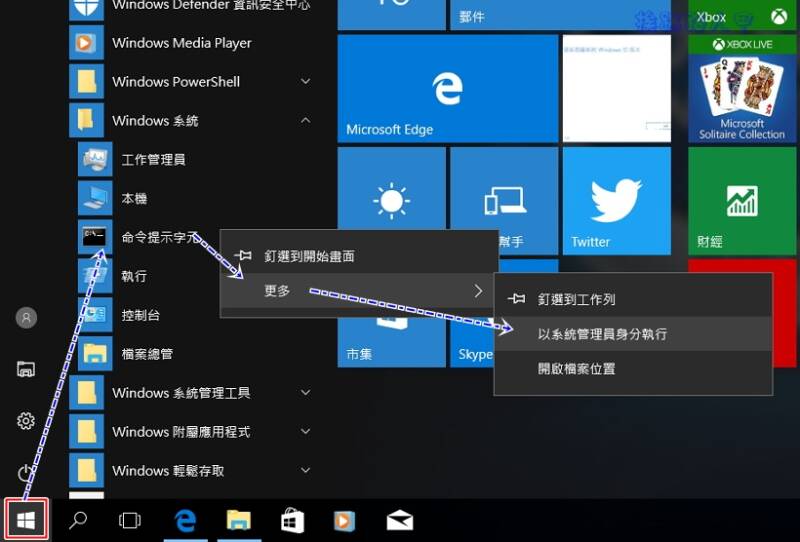Open Settings gear icon
800x542 pixels.
tap(26, 421)
